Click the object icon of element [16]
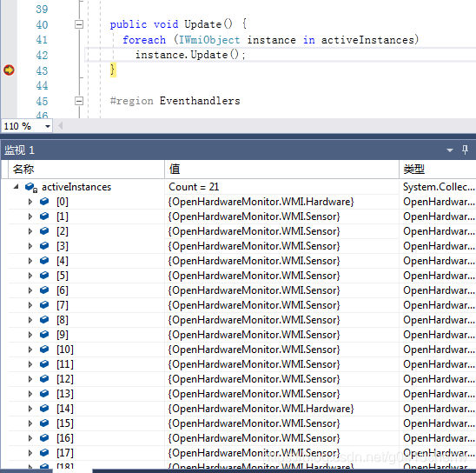The image size is (476, 473). pyautogui.click(x=44, y=437)
